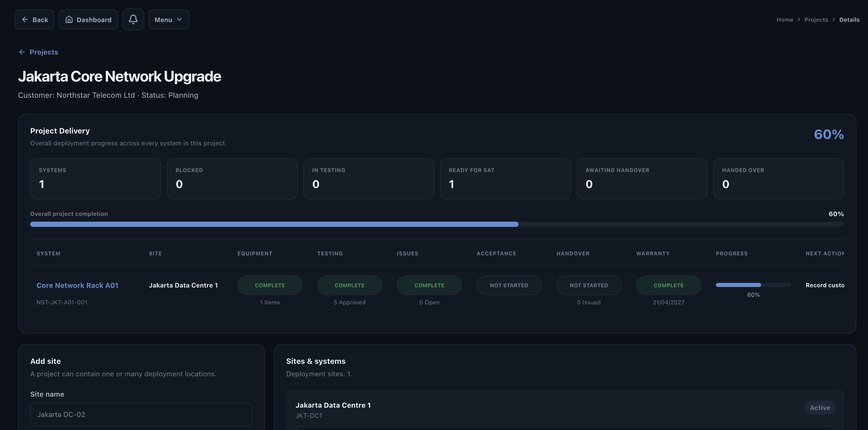This screenshot has width=868, height=430.
Task: Click the Systems stat card
Action: tap(95, 179)
